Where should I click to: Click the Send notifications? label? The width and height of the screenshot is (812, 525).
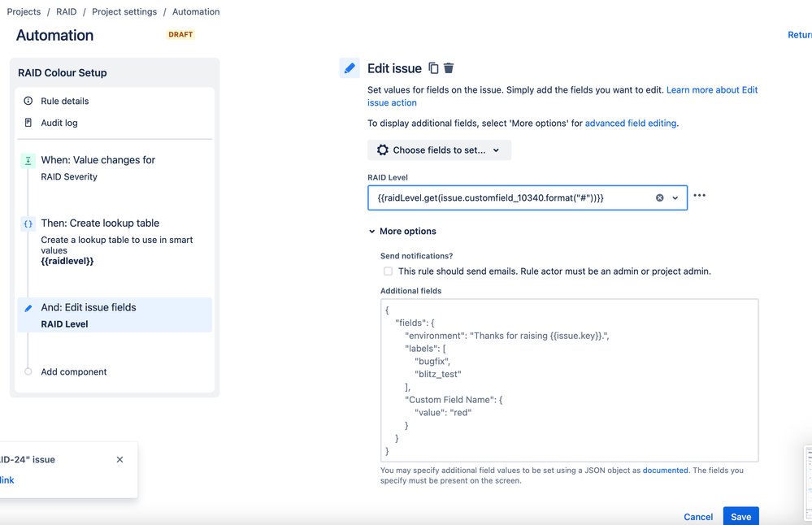point(416,256)
